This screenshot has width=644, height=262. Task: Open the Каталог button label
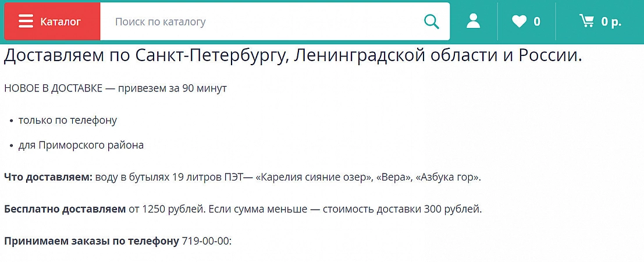coord(61,22)
